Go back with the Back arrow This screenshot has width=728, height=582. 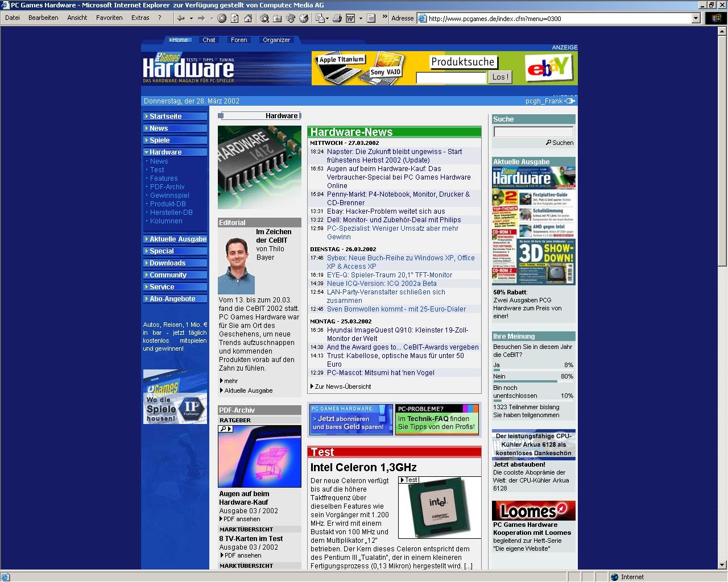(x=181, y=18)
